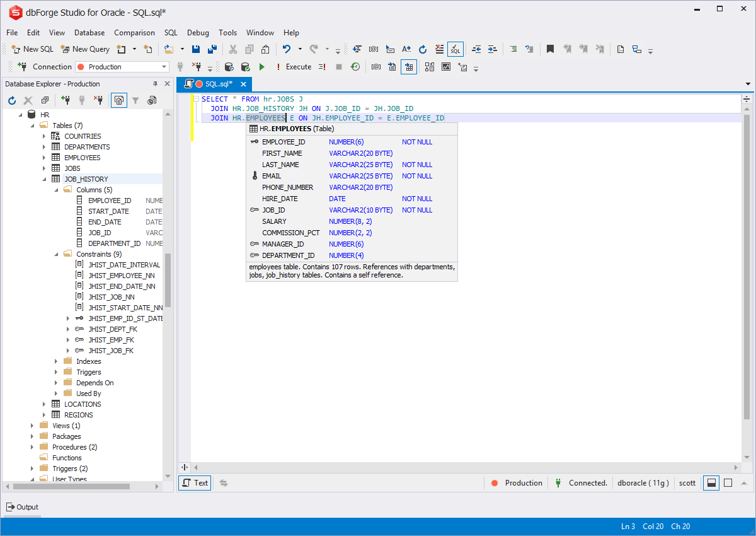Toggle the results-as-grid toolbar button
This screenshot has height=536, width=756.
(409, 67)
